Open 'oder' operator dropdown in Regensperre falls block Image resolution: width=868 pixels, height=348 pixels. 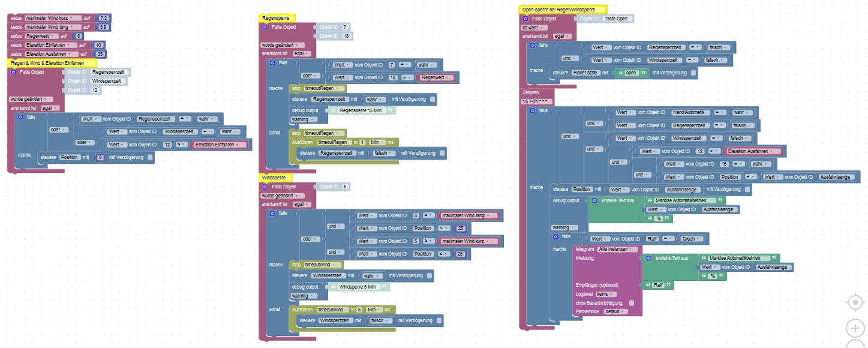pos(310,75)
